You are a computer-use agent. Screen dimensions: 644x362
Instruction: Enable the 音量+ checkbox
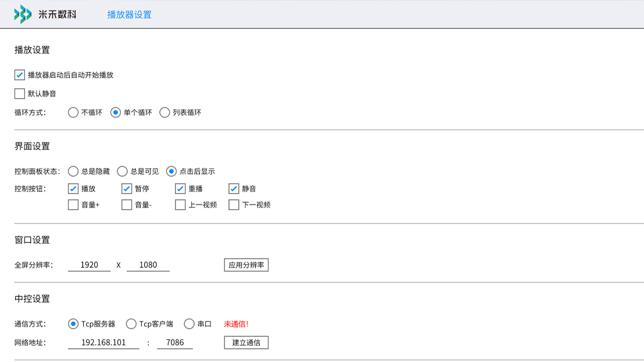click(73, 205)
